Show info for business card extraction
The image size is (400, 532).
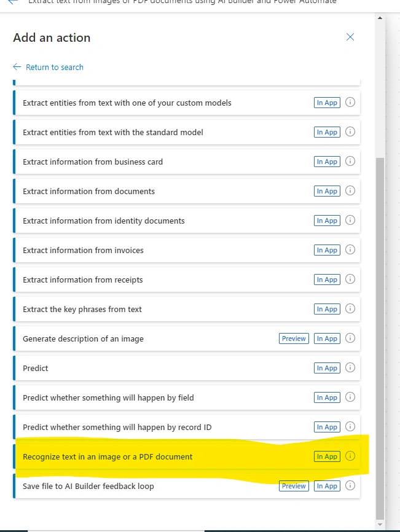350,161
